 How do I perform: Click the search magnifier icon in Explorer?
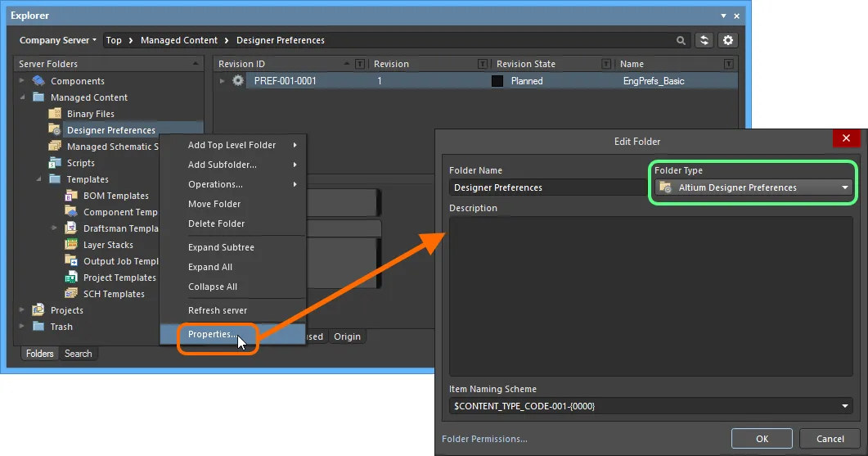pos(681,40)
